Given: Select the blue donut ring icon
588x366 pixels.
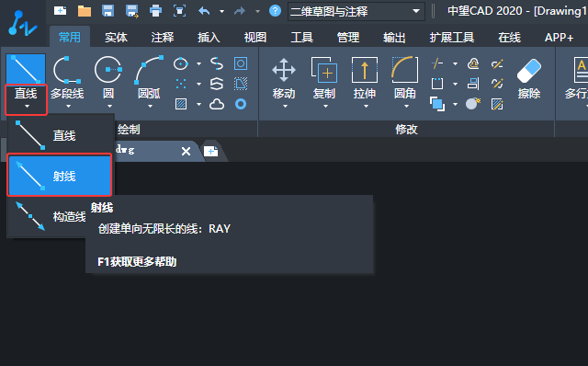Looking at the screenshot, I should pos(241,104).
